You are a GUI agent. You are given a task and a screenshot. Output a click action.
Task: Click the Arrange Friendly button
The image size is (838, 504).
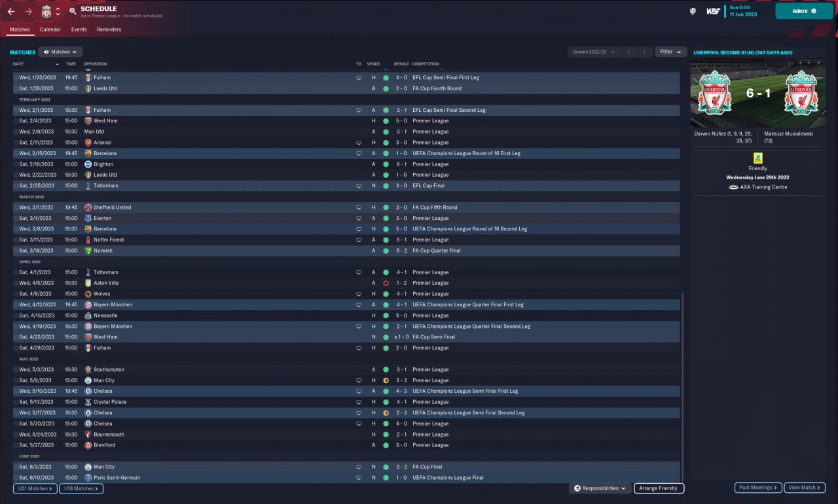(659, 488)
